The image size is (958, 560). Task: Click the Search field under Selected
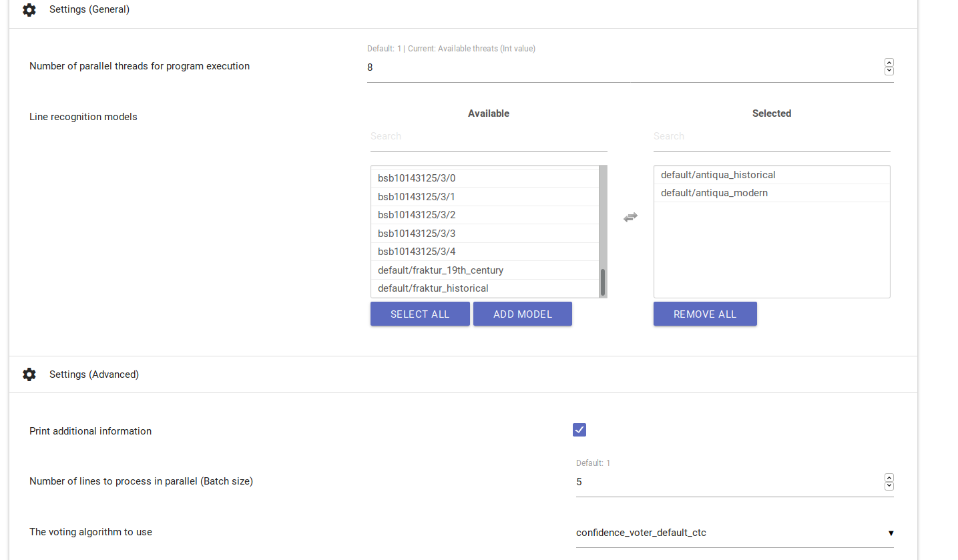(772, 136)
